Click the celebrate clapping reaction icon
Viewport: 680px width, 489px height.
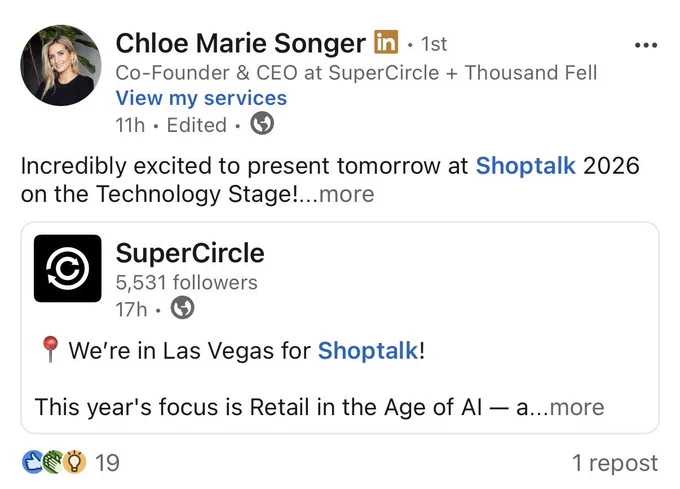coord(53,462)
